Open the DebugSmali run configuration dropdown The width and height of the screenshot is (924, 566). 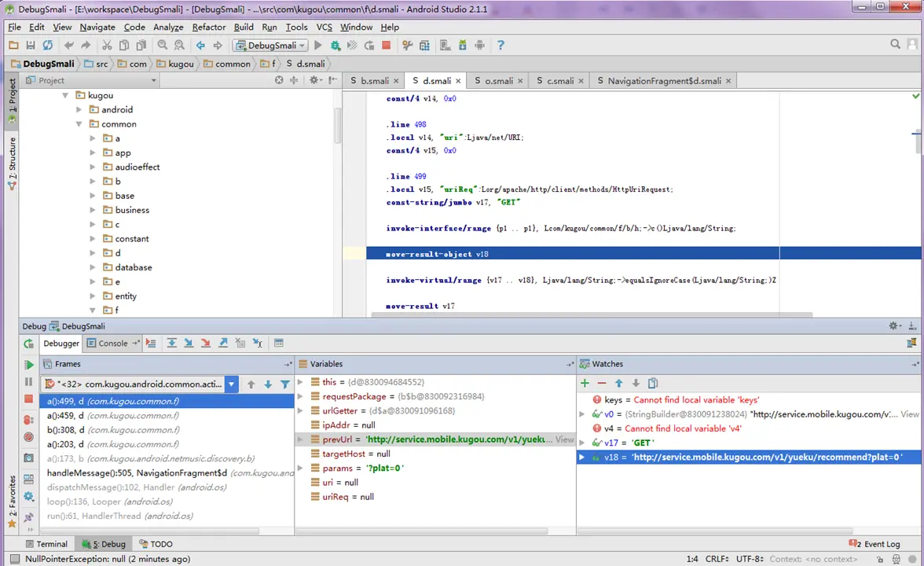[302, 45]
